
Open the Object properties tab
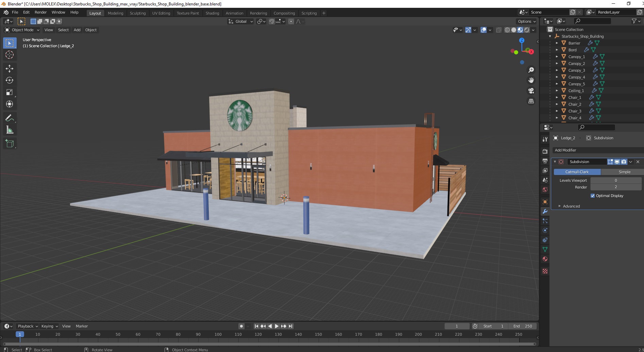click(545, 202)
